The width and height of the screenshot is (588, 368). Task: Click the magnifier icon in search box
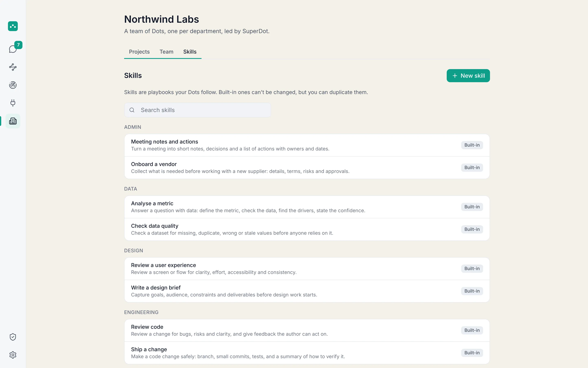(132, 110)
